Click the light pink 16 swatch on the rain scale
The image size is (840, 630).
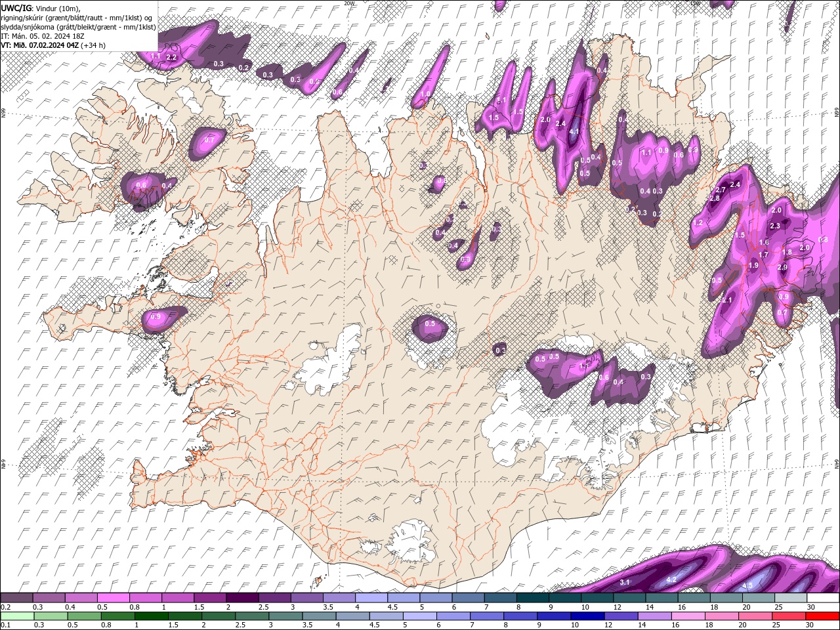[687, 616]
